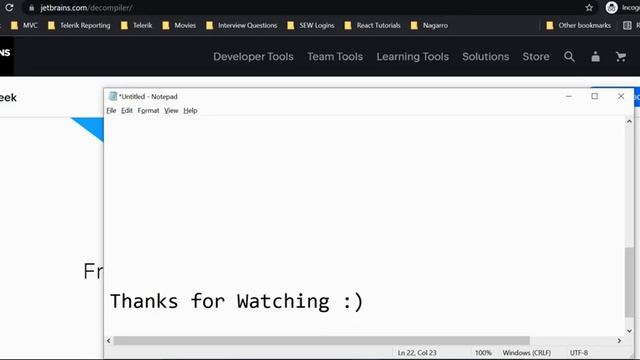Open the Learning Tools menu on JetBrains
The image size is (640, 360).
tap(412, 56)
